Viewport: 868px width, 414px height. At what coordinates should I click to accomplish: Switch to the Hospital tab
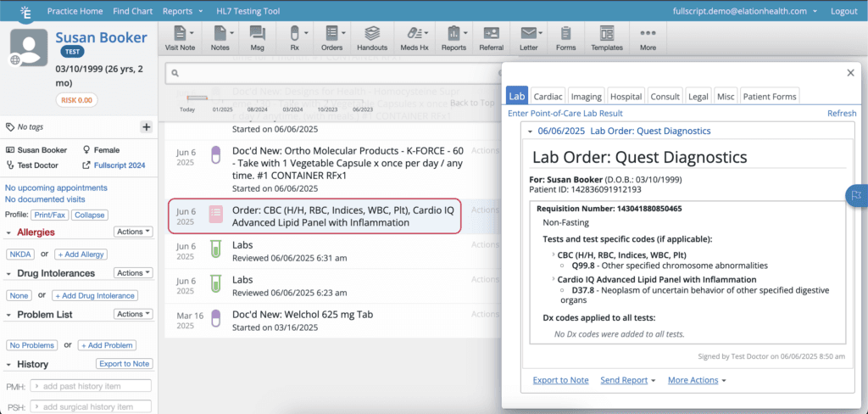pos(626,97)
